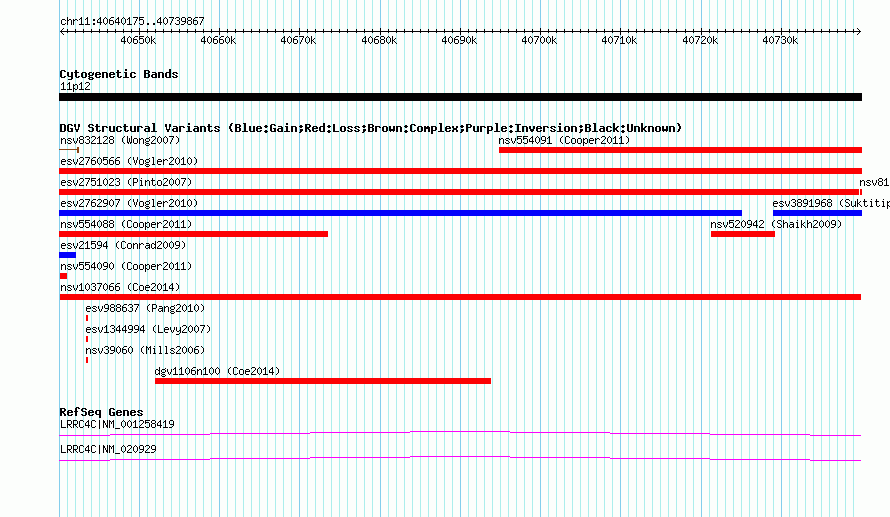This screenshot has height=517, width=890.
Task: Select the red esv2751023 loss bar
Action: coord(459,192)
